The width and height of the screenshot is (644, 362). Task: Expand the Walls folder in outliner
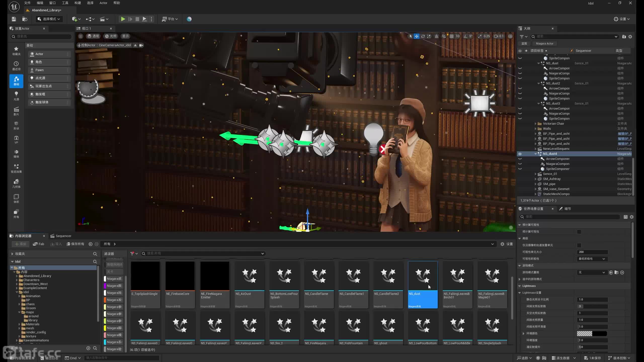point(535,129)
